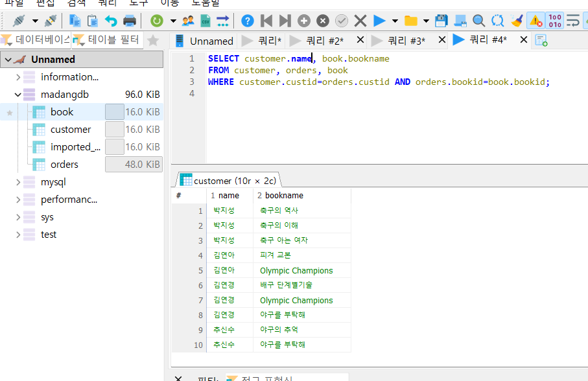Expand the information... database node

pos(18,77)
